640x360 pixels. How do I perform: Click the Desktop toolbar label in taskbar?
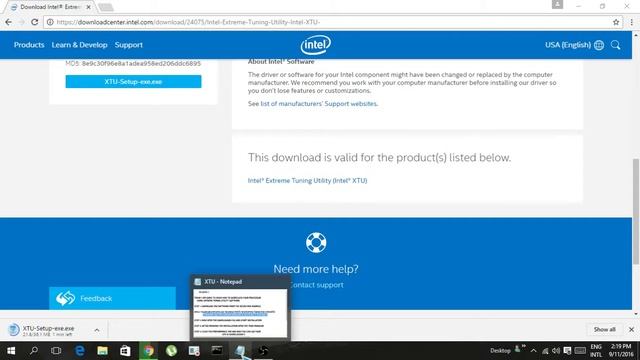pos(500,351)
